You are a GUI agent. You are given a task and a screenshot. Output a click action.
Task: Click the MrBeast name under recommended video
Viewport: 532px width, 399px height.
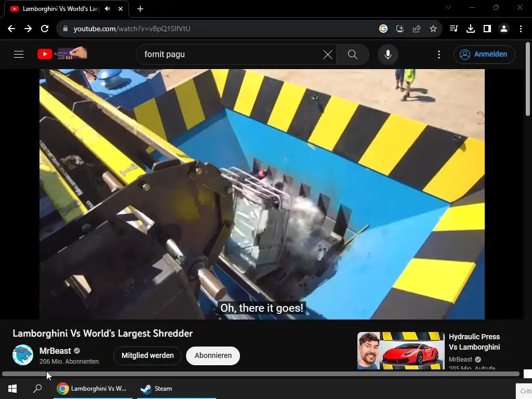[x=460, y=360]
